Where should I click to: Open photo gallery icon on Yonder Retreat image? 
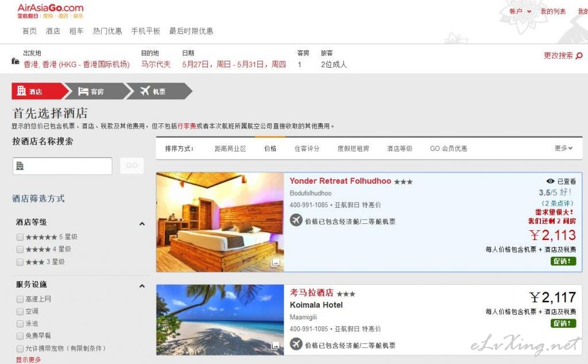pos(275,262)
